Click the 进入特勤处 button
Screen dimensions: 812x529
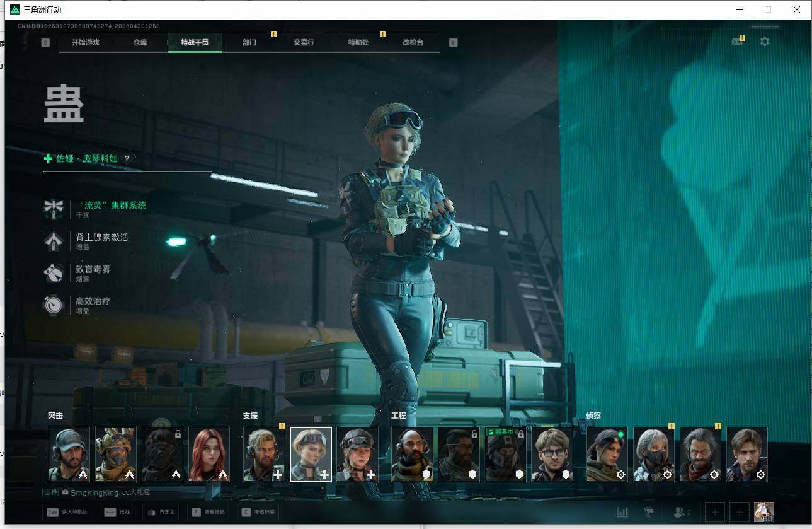(67, 512)
